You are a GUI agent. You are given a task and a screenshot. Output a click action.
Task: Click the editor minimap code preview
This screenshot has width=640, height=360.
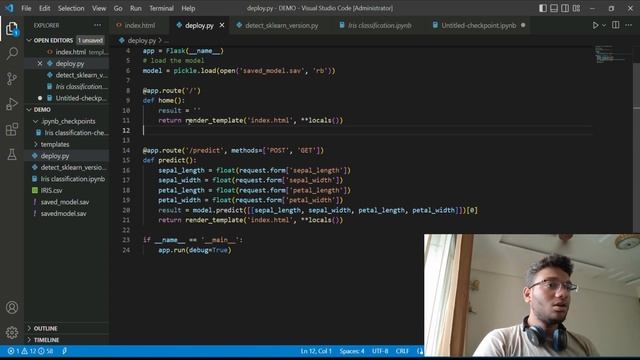tap(611, 54)
